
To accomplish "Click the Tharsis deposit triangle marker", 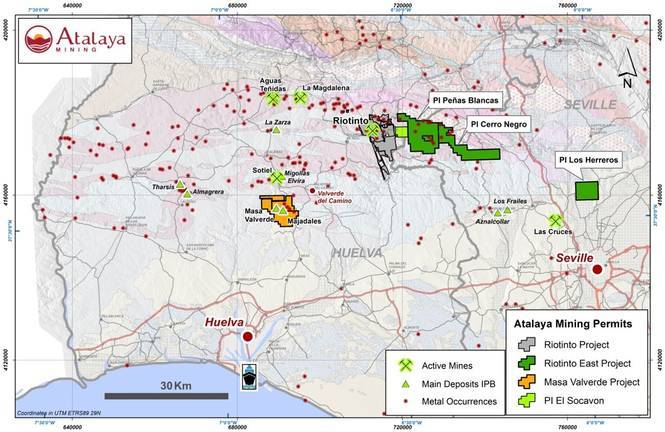I will tap(180, 185).
